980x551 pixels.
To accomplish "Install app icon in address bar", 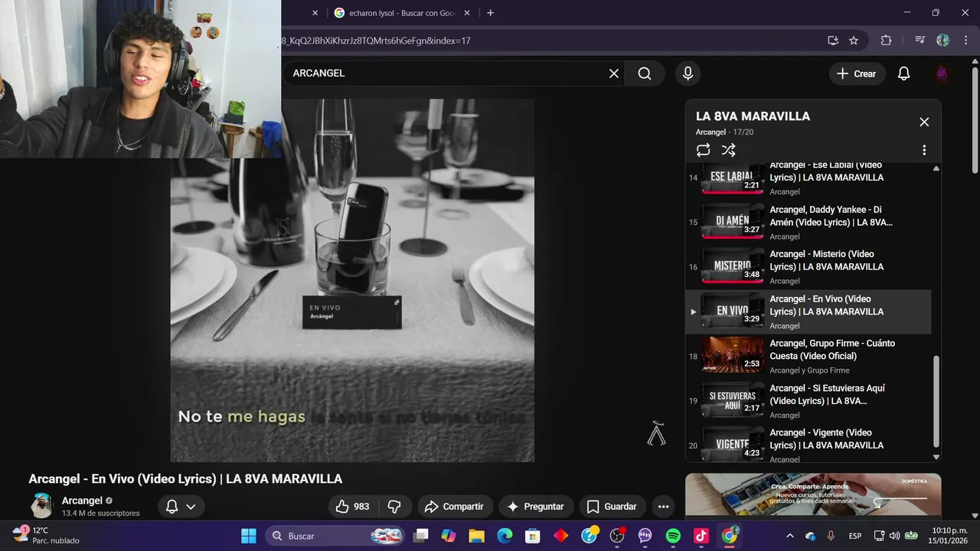I will tap(833, 41).
